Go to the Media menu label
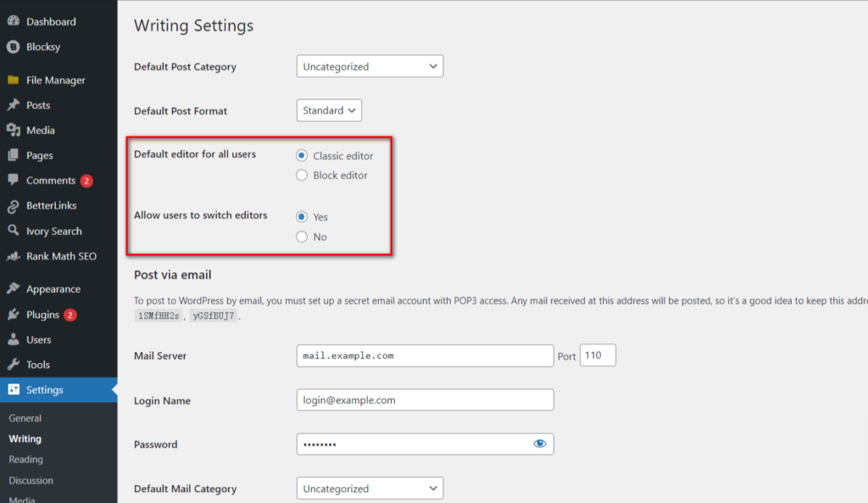868x503 pixels. point(41,130)
